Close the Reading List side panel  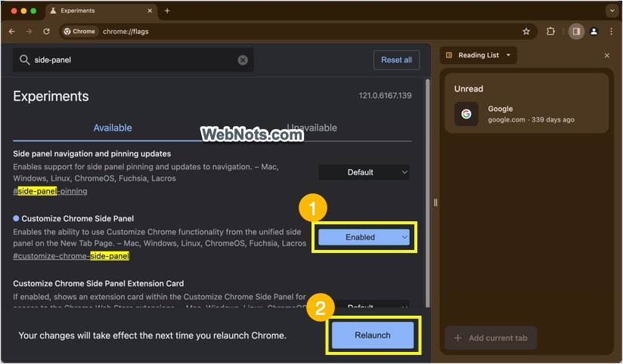pyautogui.click(x=606, y=55)
